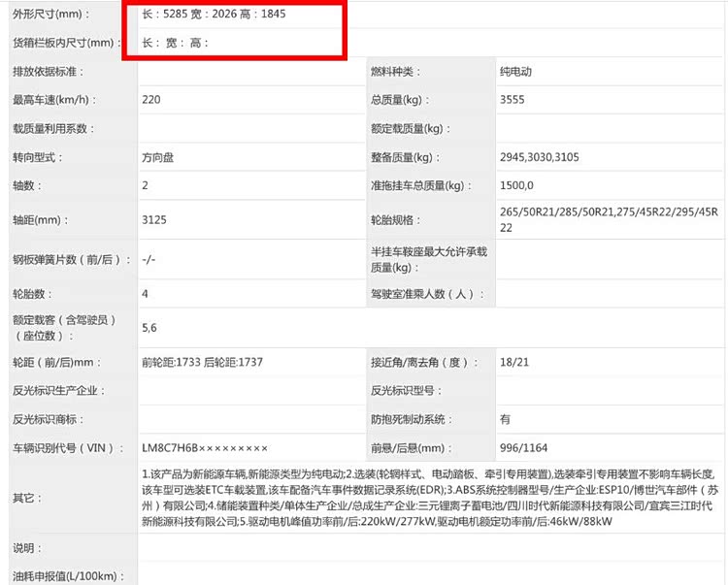728x585 pixels.
Task: Click the 整备质量 value 2945,3030,3105
Action: tap(539, 157)
